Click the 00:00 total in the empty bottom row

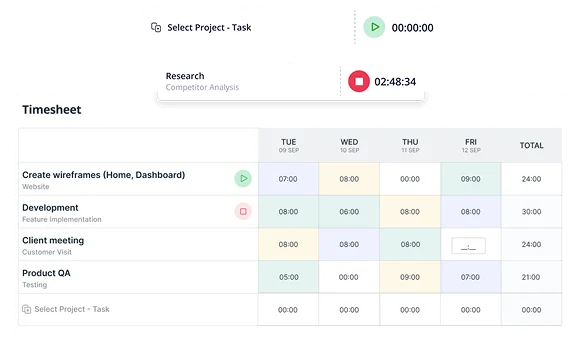click(531, 310)
